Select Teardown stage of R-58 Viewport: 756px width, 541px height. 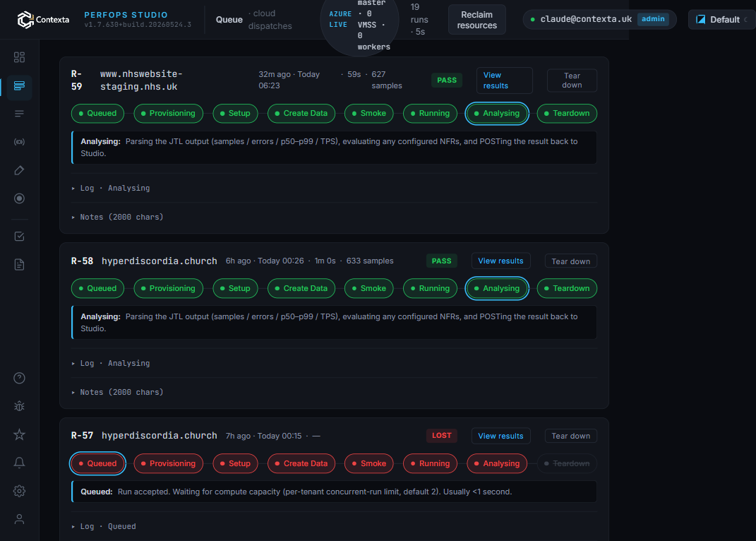tap(567, 289)
